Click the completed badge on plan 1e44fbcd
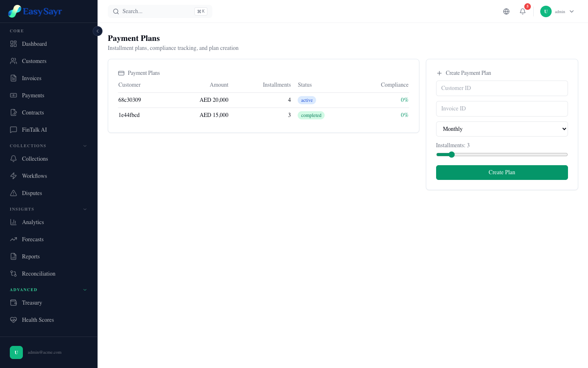The width and height of the screenshot is (588, 368). (311, 115)
